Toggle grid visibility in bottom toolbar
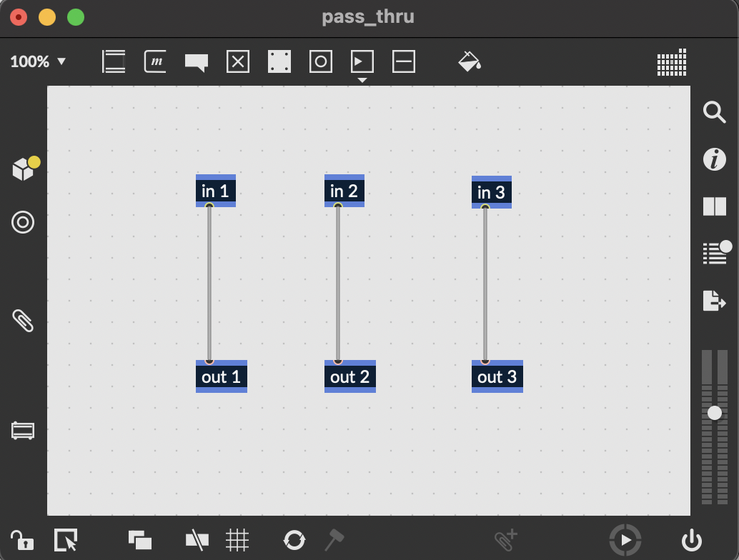 [237, 540]
